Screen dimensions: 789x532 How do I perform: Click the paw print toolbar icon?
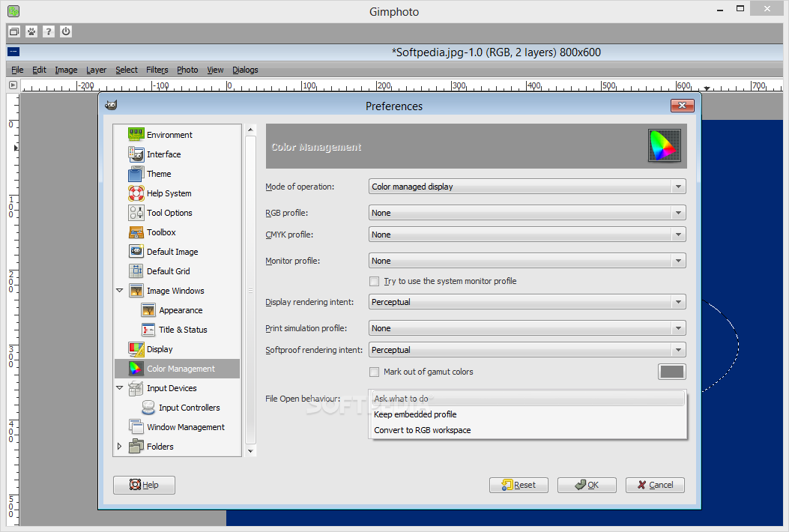pyautogui.click(x=31, y=31)
